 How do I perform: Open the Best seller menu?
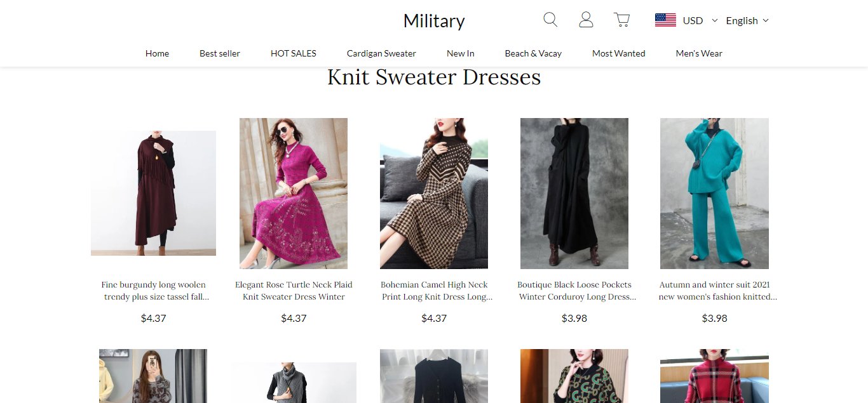pyautogui.click(x=220, y=53)
